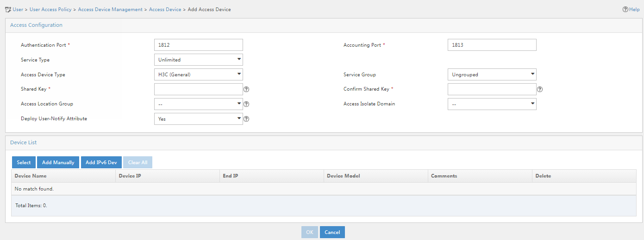Viewport: 644px width, 240px height.
Task: Expand the Access Device Type dropdown
Action: point(198,74)
